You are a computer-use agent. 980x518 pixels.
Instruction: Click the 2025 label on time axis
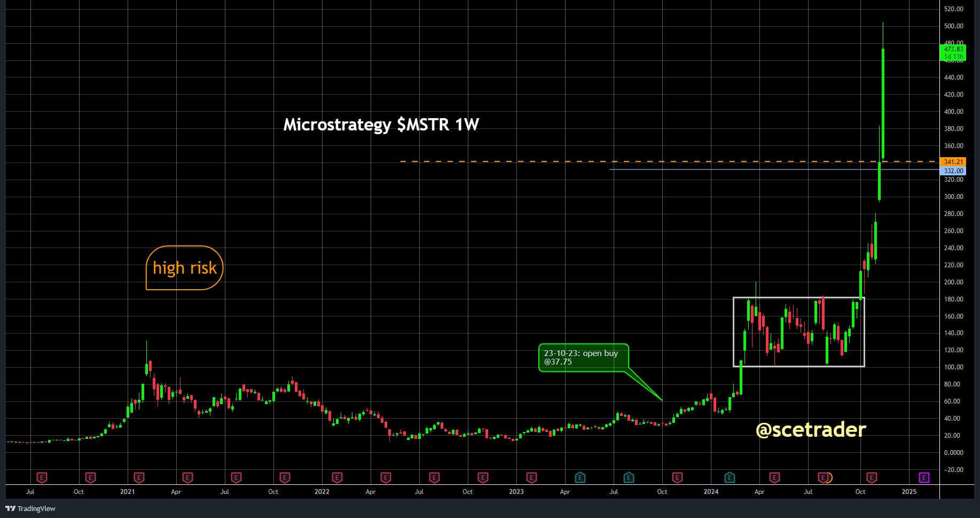click(909, 492)
